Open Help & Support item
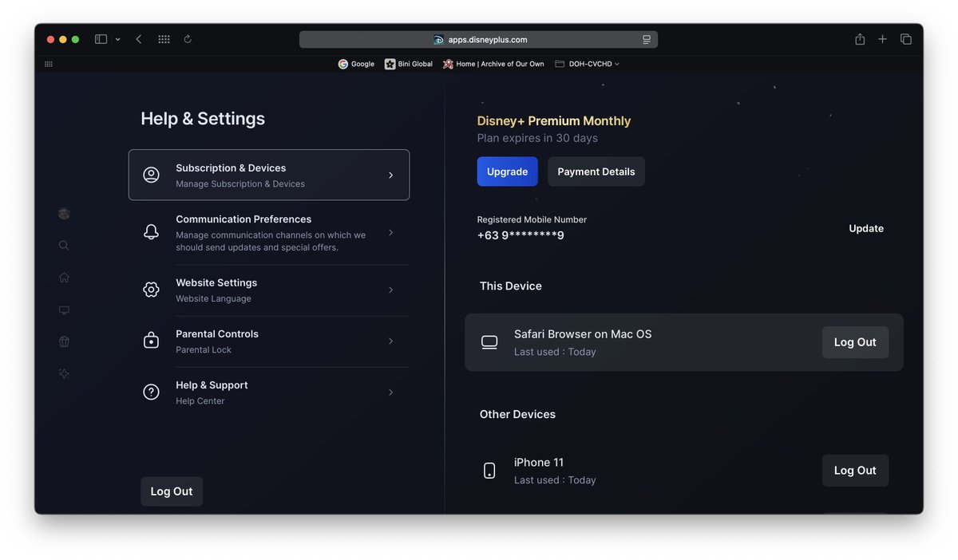 (269, 392)
